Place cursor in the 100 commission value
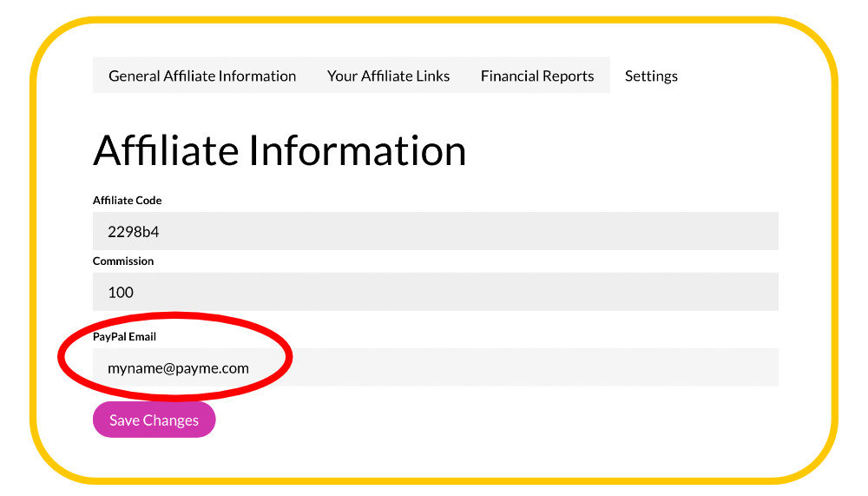Image resolution: width=868 pixels, height=496 pixels. (x=121, y=292)
